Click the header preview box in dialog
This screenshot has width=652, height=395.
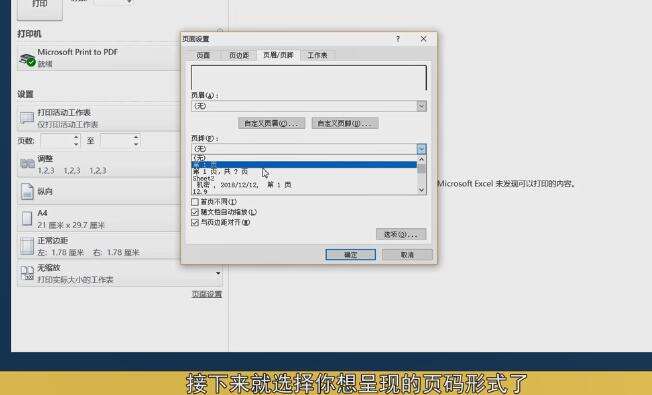point(309,77)
